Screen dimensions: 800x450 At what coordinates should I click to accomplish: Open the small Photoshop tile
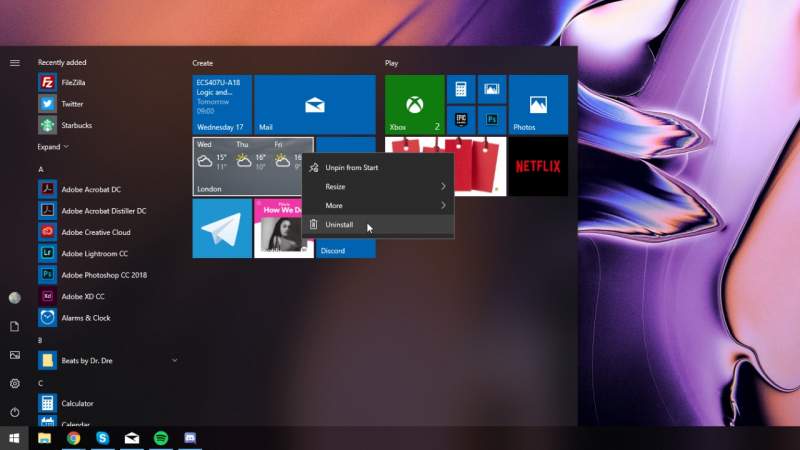pyautogui.click(x=492, y=120)
